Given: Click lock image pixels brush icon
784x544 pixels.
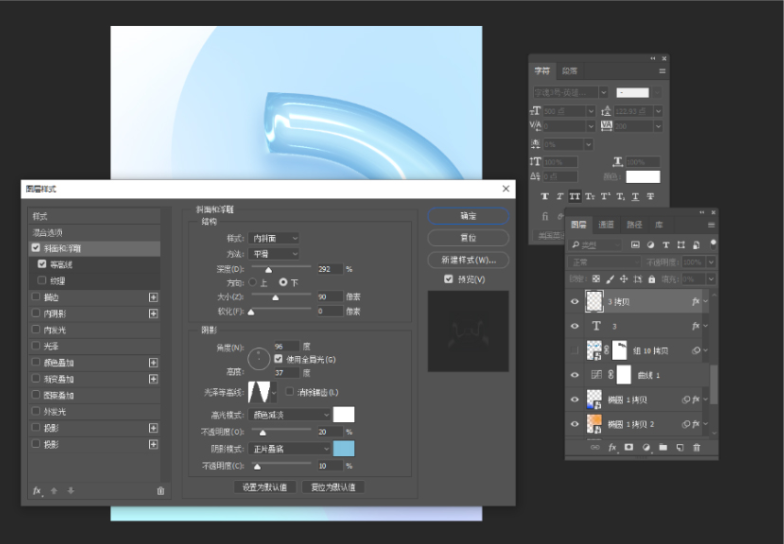Looking at the screenshot, I should (610, 279).
